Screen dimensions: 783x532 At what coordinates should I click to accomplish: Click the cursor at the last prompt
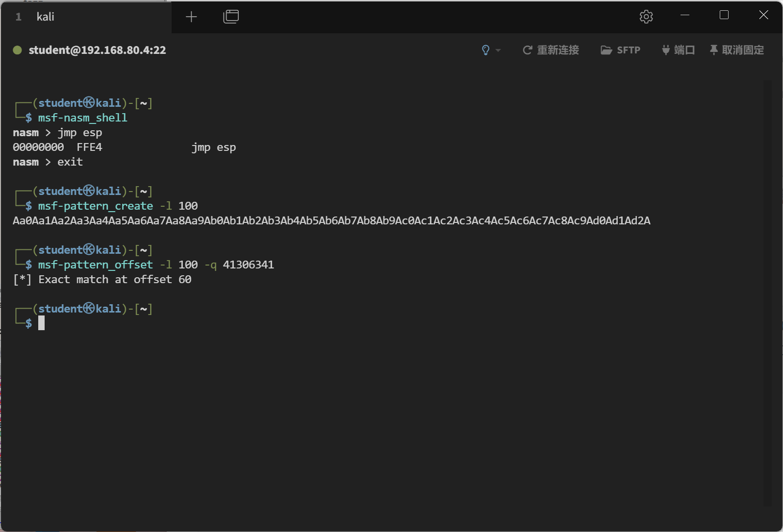(42, 323)
